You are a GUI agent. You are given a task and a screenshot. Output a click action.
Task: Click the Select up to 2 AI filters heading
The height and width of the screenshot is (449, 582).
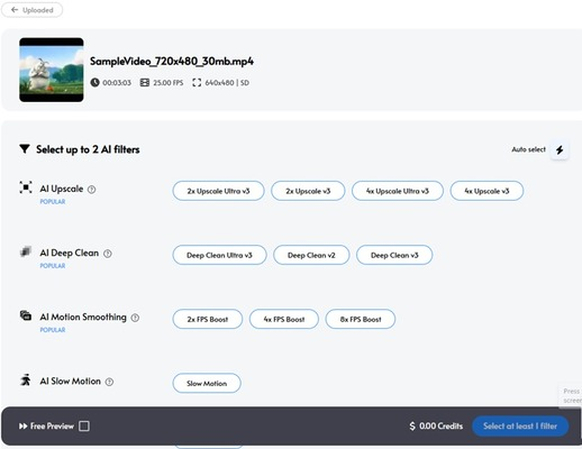pos(88,150)
